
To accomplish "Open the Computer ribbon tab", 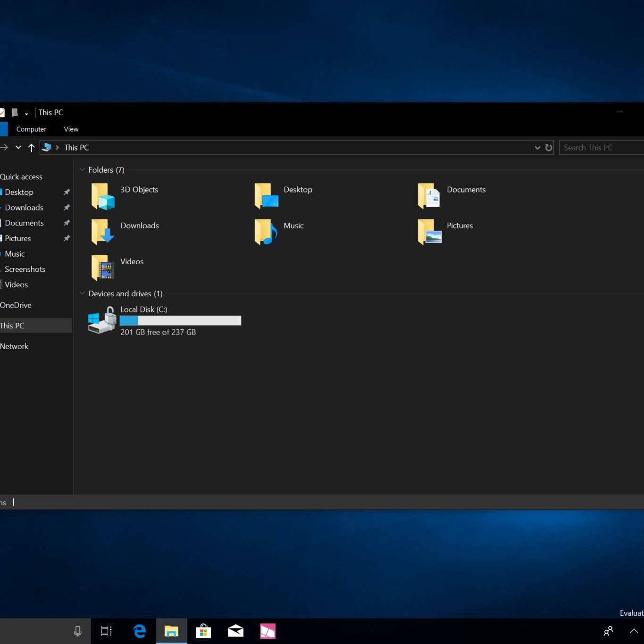I will click(31, 129).
